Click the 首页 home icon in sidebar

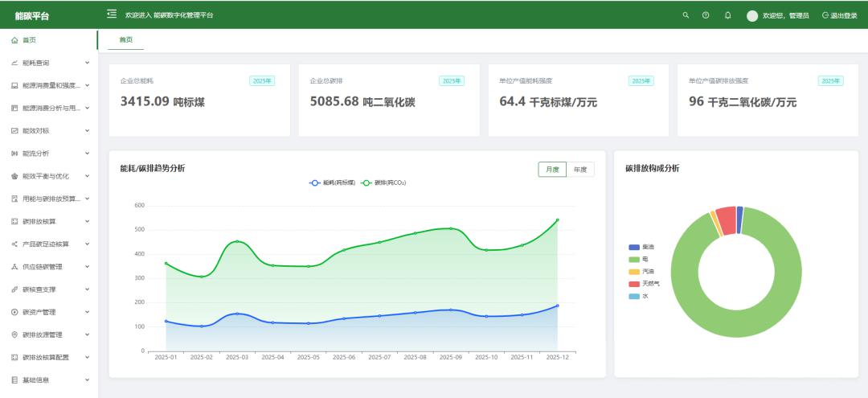pyautogui.click(x=14, y=40)
